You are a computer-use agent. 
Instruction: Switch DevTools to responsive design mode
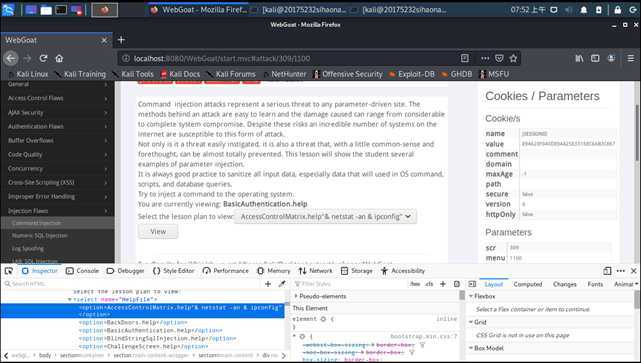(607, 271)
